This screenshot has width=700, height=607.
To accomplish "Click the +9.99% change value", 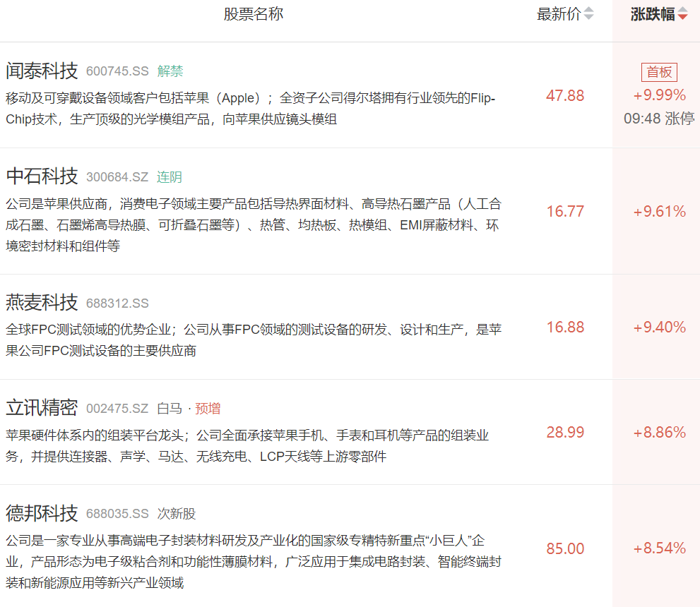I will [x=659, y=95].
